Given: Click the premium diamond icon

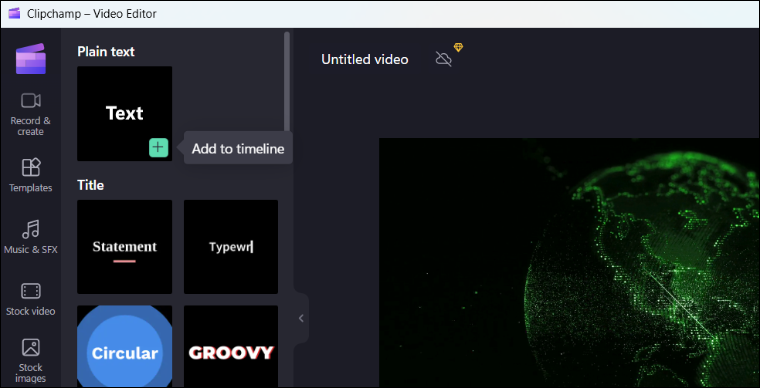Looking at the screenshot, I should (x=458, y=47).
